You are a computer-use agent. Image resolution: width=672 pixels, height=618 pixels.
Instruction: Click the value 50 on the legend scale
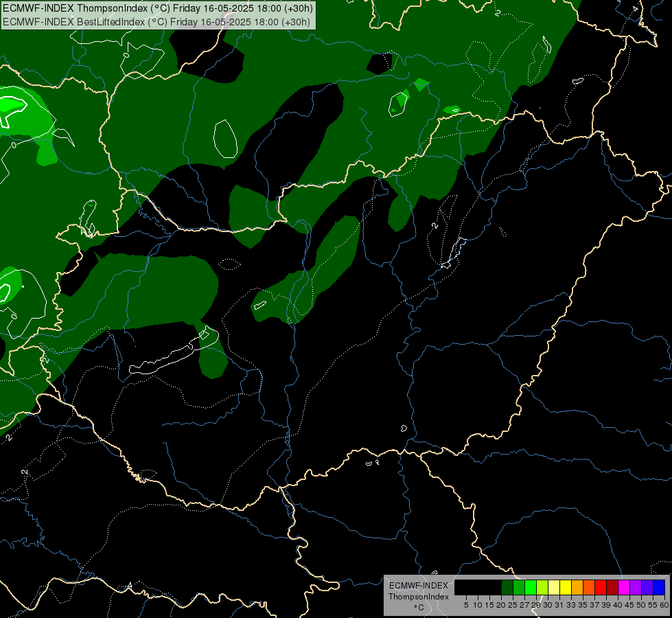641,605
